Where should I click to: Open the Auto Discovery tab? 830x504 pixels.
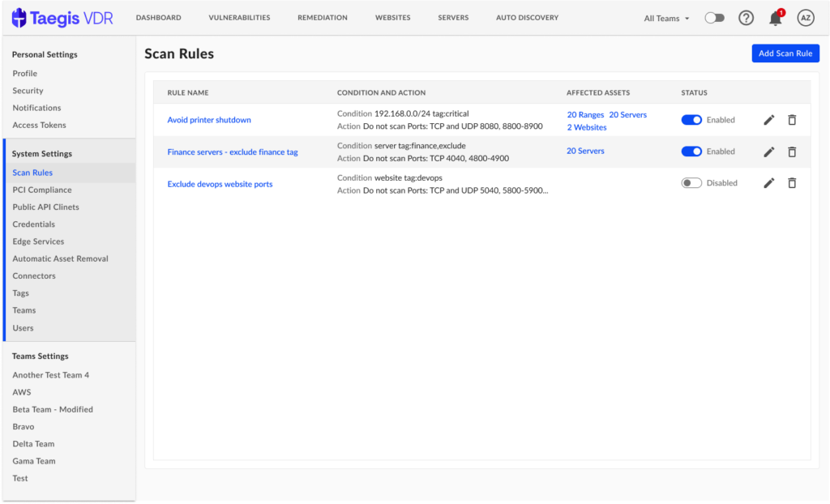(x=527, y=18)
